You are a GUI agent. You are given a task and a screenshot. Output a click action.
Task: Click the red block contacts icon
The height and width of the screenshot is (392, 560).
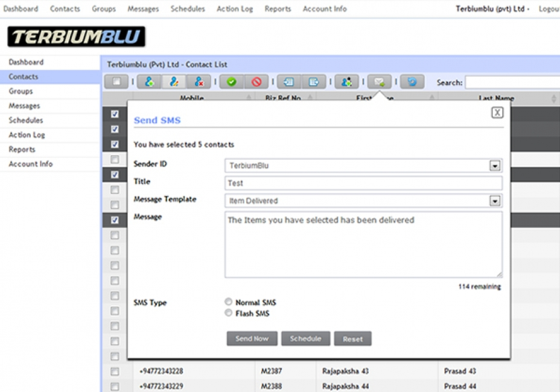(256, 82)
